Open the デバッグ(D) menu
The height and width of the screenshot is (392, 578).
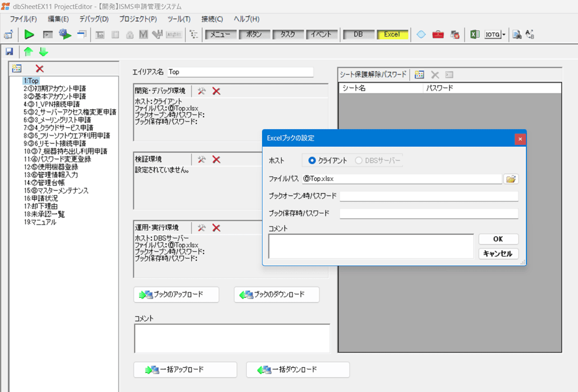point(94,19)
